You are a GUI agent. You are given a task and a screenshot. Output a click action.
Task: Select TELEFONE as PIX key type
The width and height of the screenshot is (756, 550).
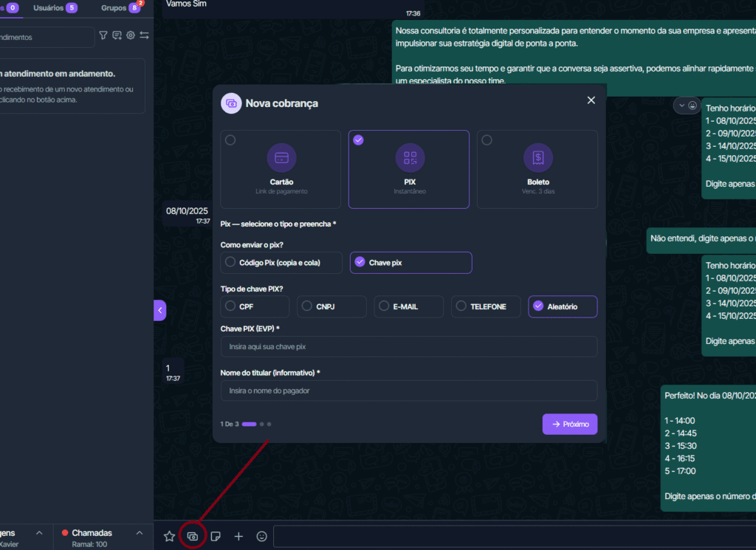click(x=486, y=306)
